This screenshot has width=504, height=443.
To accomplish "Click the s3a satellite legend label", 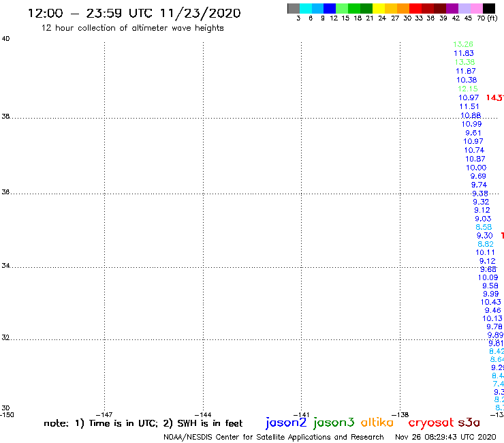I will coord(469,423).
